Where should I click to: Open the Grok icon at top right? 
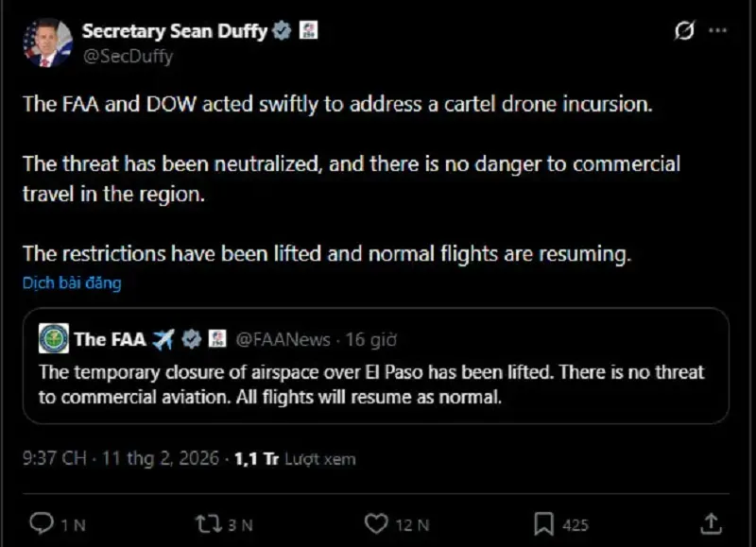(x=684, y=31)
